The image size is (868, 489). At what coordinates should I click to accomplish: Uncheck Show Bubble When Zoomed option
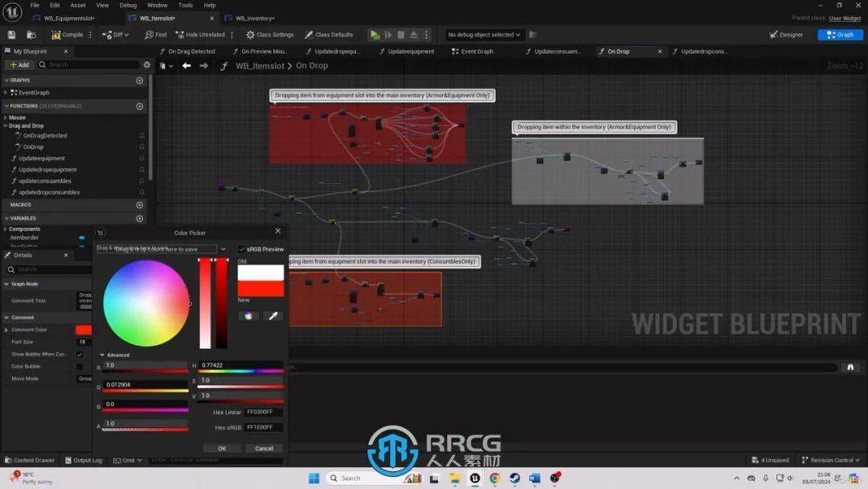pyautogui.click(x=80, y=355)
